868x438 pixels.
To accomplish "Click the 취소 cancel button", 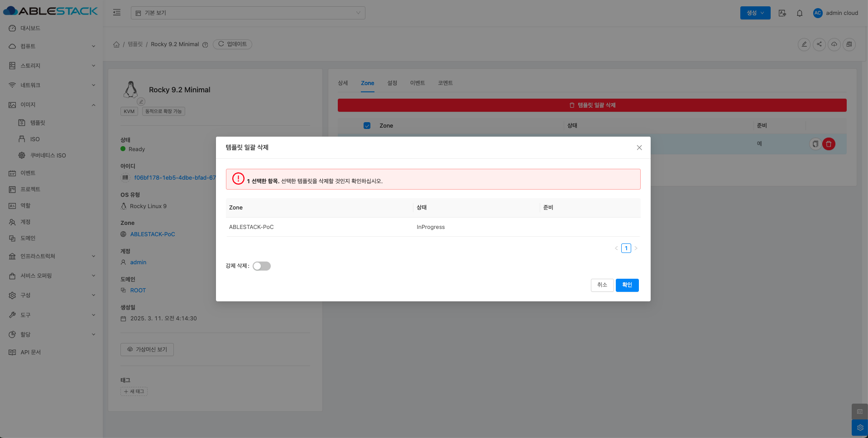I will 602,285.
